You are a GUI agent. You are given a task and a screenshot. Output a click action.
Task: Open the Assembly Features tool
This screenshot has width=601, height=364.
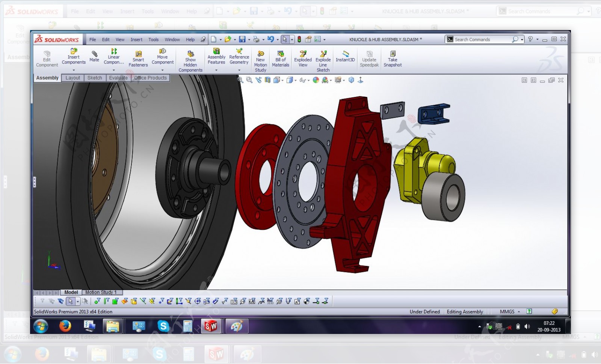point(216,56)
